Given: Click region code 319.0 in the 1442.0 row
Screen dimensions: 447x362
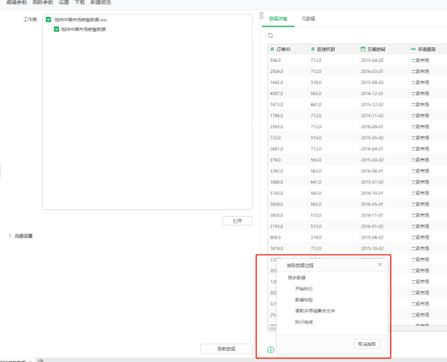Looking at the screenshot, I should pyautogui.click(x=316, y=82).
